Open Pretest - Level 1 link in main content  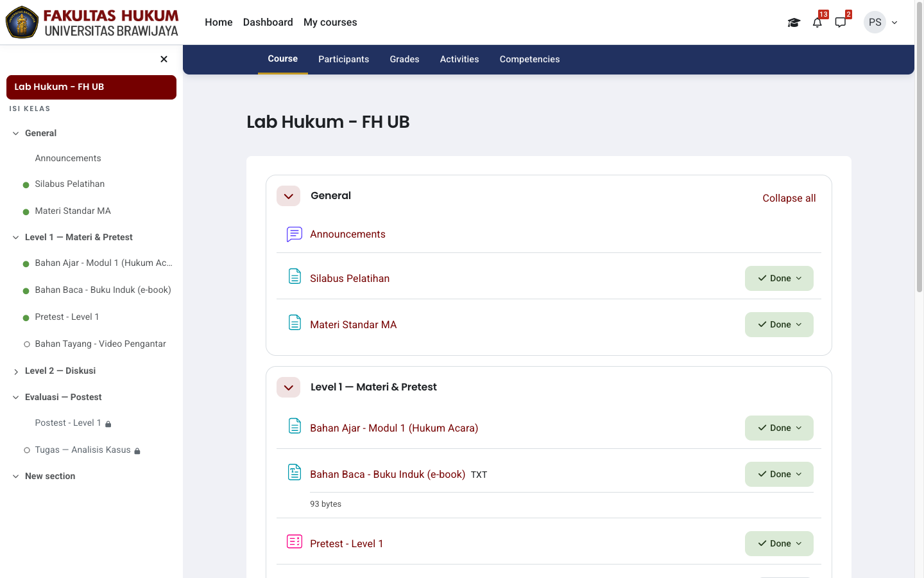point(346,543)
